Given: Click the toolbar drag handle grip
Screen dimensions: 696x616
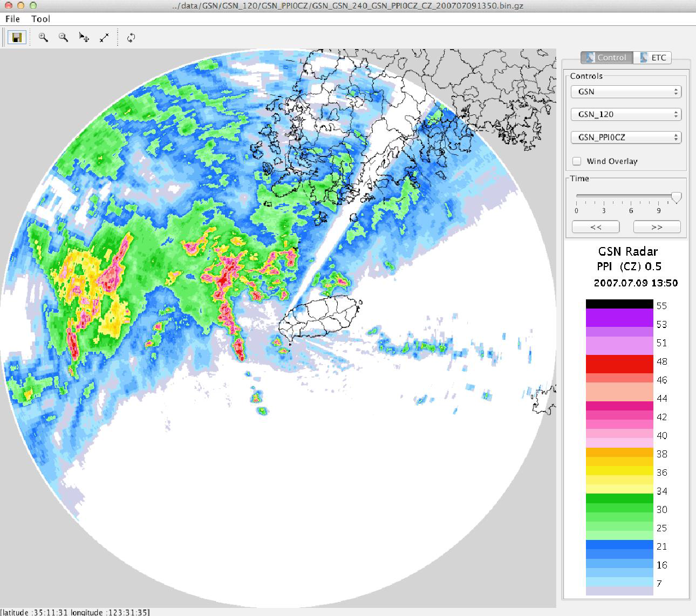Looking at the screenshot, I should coord(4,38).
